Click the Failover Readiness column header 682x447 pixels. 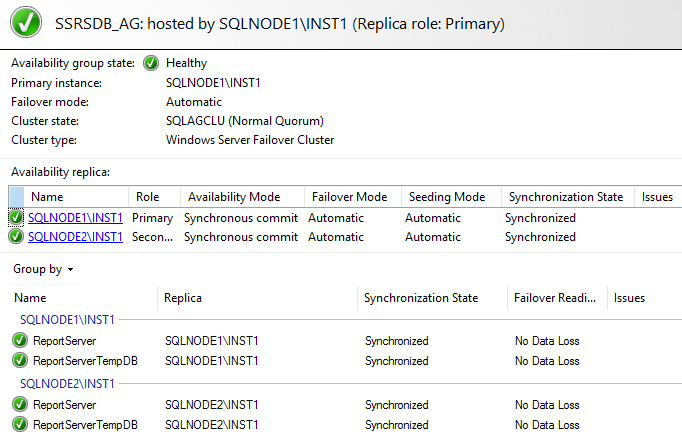point(554,298)
